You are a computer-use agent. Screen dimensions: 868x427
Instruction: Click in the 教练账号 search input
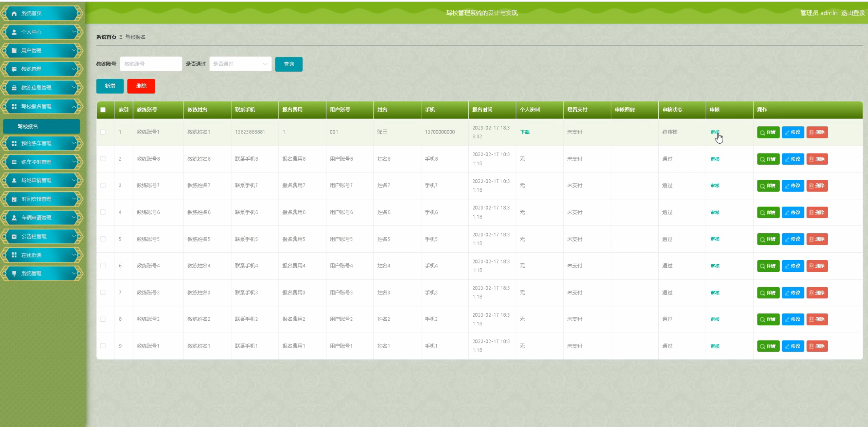151,64
